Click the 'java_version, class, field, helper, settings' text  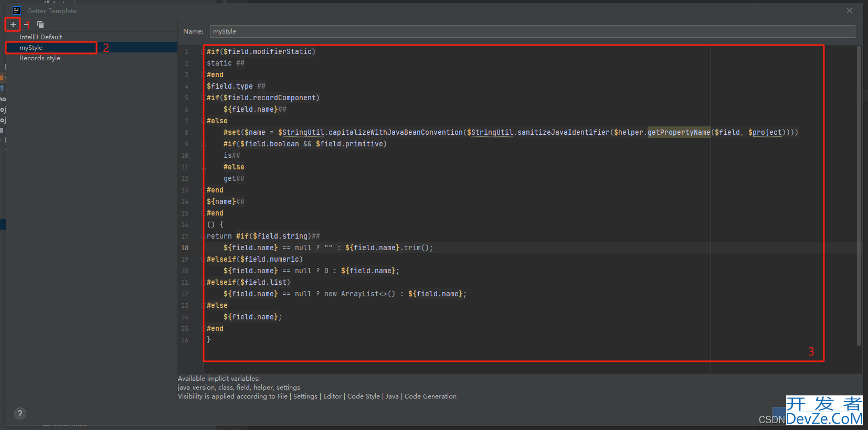click(239, 388)
